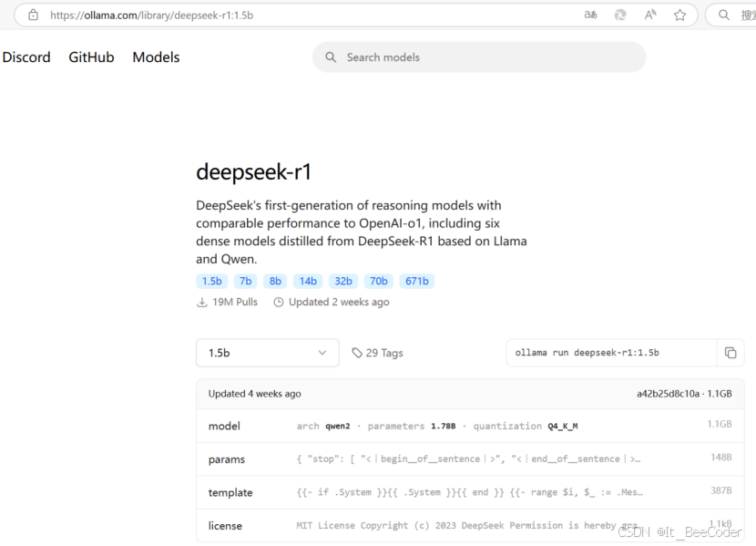The height and width of the screenshot is (546, 756).
Task: Open the GitHub link
Action: point(91,57)
